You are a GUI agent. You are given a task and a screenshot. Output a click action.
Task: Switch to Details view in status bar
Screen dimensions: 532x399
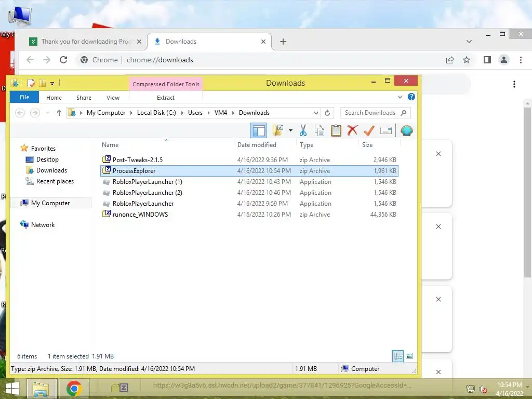pos(398,356)
